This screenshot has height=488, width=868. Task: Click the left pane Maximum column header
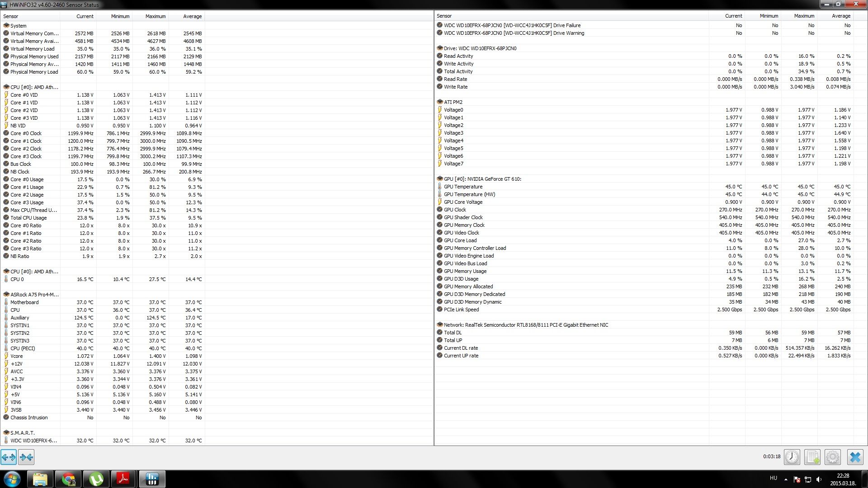(x=155, y=16)
